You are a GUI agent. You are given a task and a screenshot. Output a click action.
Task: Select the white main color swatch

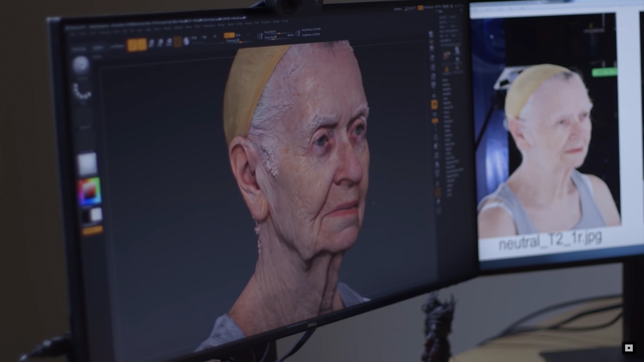click(x=97, y=215)
